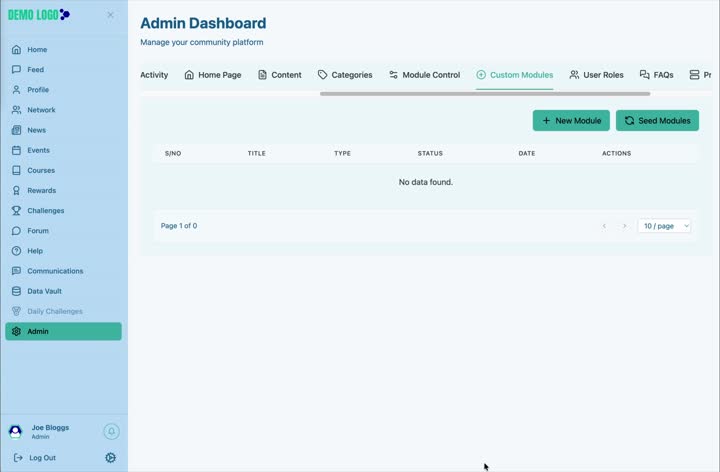Open the 10 / page dropdown
The image size is (720, 472).
[x=664, y=226]
